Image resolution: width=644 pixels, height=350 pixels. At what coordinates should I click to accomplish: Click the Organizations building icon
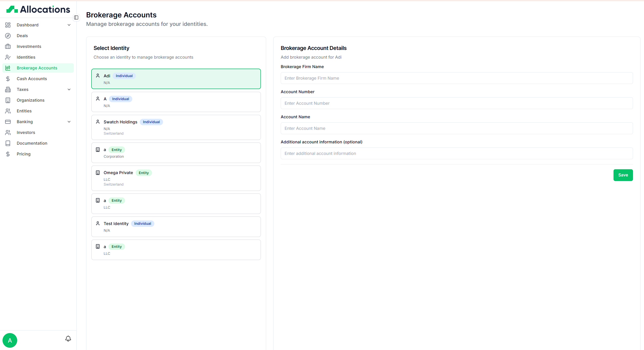(8, 100)
